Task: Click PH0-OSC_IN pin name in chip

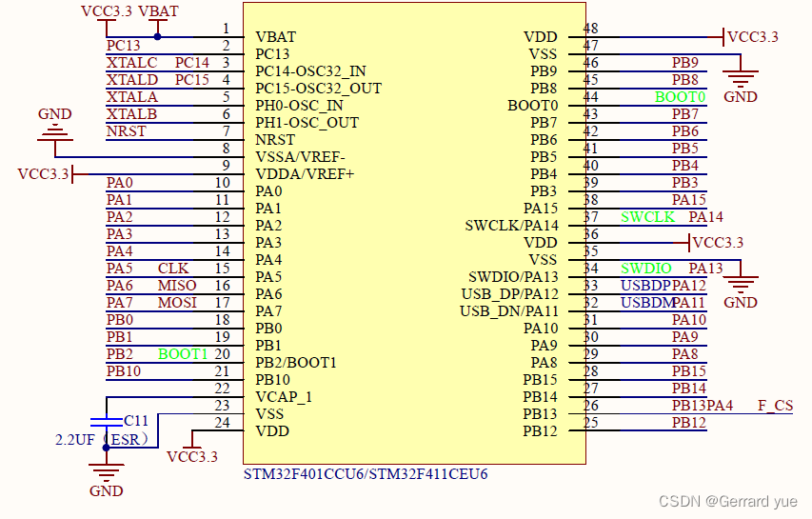Action: pyautogui.click(x=299, y=105)
